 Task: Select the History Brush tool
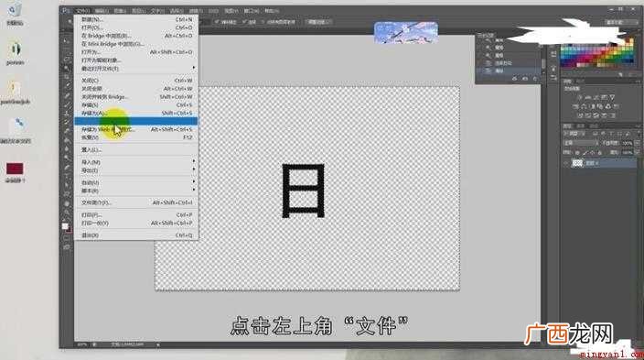67,122
